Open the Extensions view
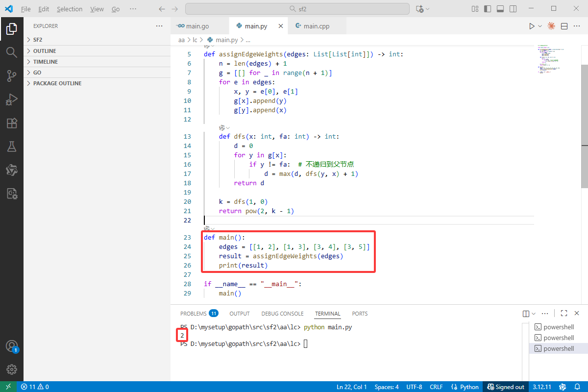 12,123
